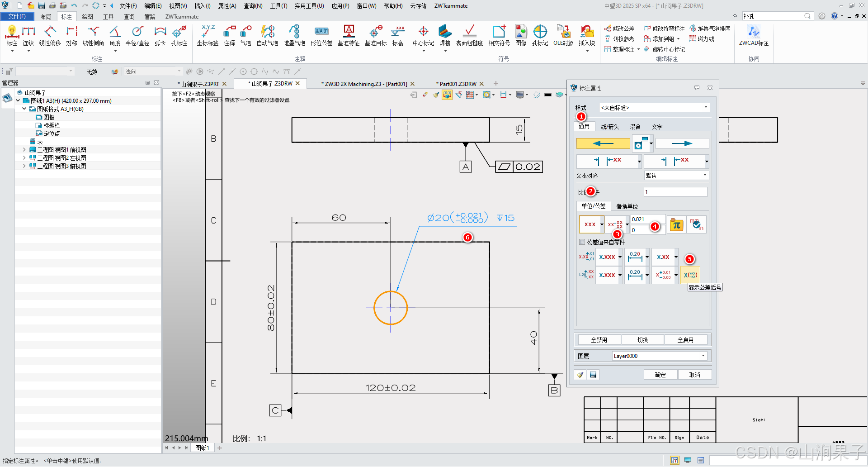Toggle the right arrow direction button
Image resolution: width=868 pixels, height=467 pixels.
(682, 143)
